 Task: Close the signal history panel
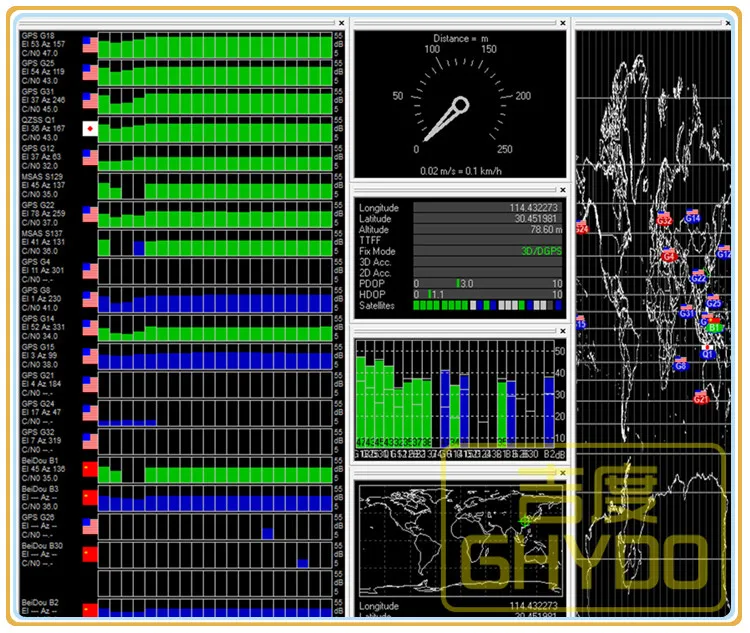point(342,23)
